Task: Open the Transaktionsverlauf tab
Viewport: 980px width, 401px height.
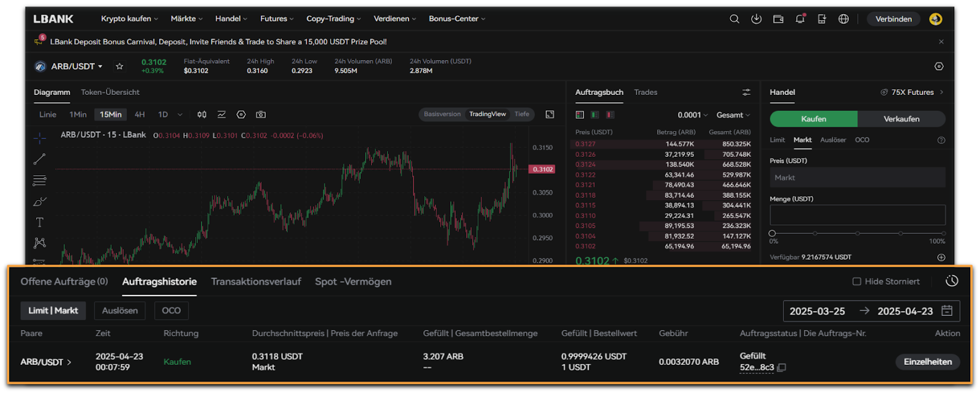Action: coord(256,282)
